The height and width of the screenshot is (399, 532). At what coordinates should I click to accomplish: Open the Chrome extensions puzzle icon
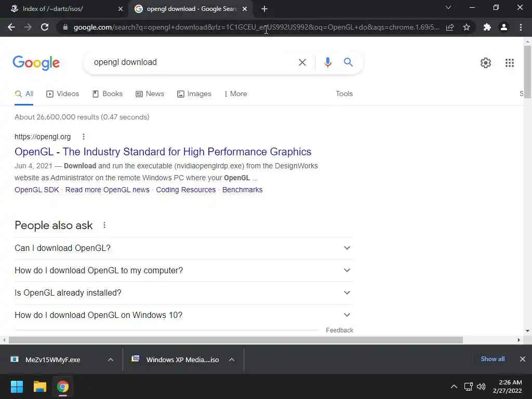pyautogui.click(x=487, y=27)
